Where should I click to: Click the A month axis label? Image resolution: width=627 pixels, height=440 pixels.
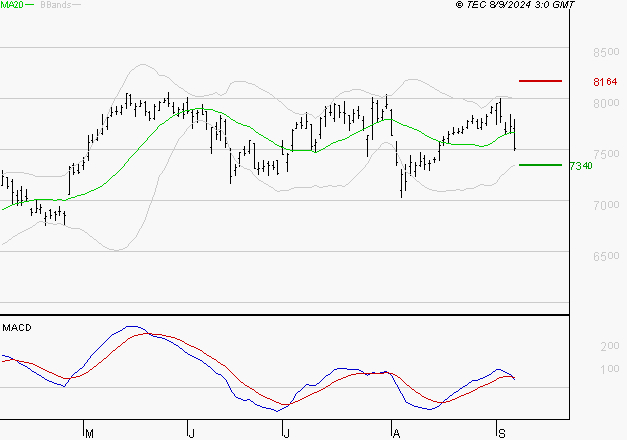tap(396, 433)
